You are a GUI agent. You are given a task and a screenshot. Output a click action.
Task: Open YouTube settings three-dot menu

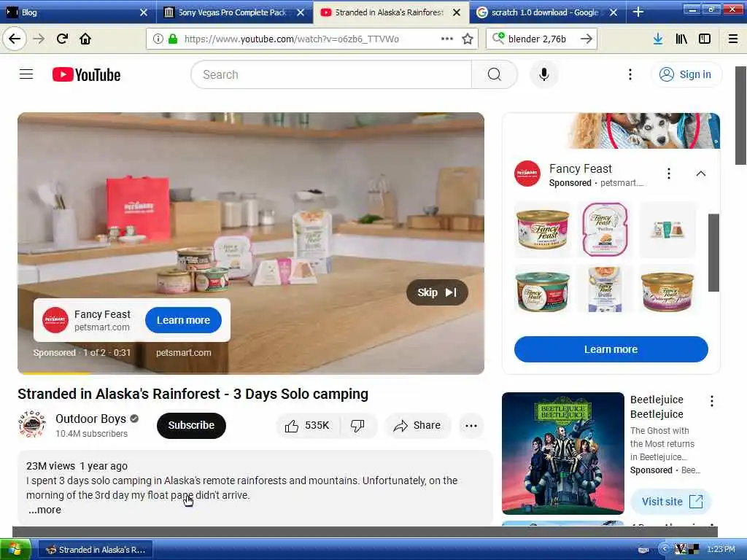630,74
